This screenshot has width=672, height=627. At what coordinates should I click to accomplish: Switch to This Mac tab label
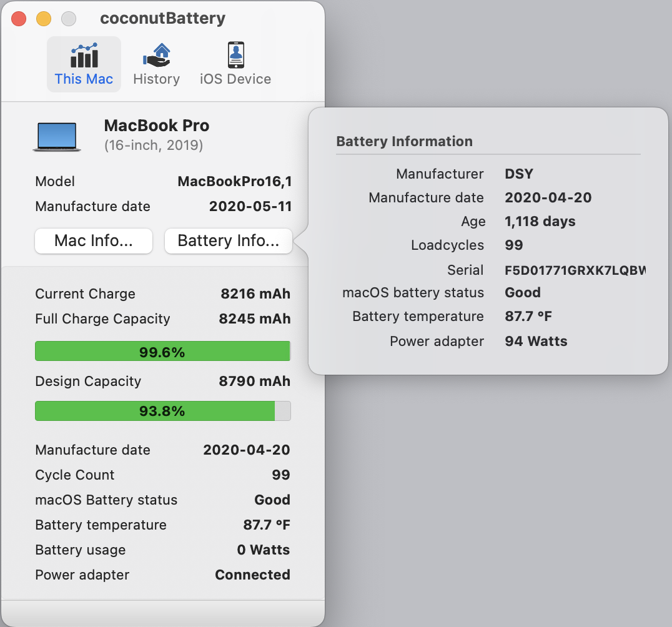pyautogui.click(x=84, y=79)
